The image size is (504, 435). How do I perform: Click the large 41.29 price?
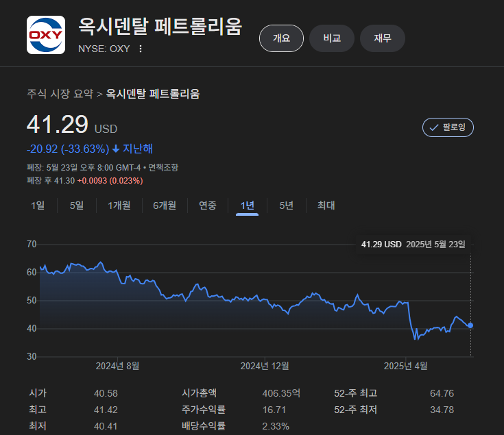click(58, 125)
